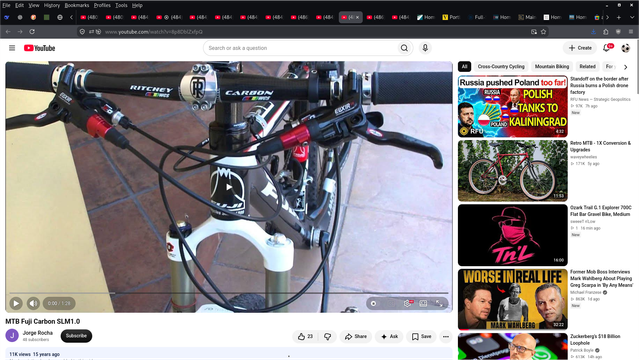Open the Bookmarks menu
Viewport: 639px width, 360px height.
[x=77, y=5]
